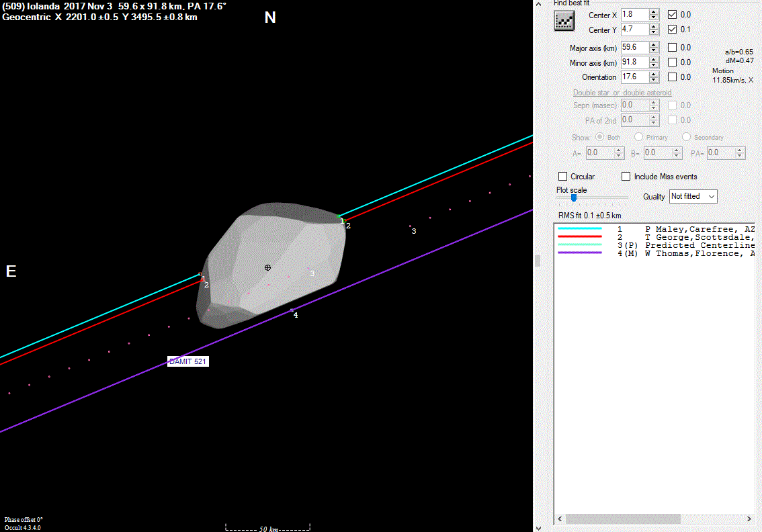Click the panel splitter grip handle
This screenshot has height=532, width=762.
tap(537, 261)
